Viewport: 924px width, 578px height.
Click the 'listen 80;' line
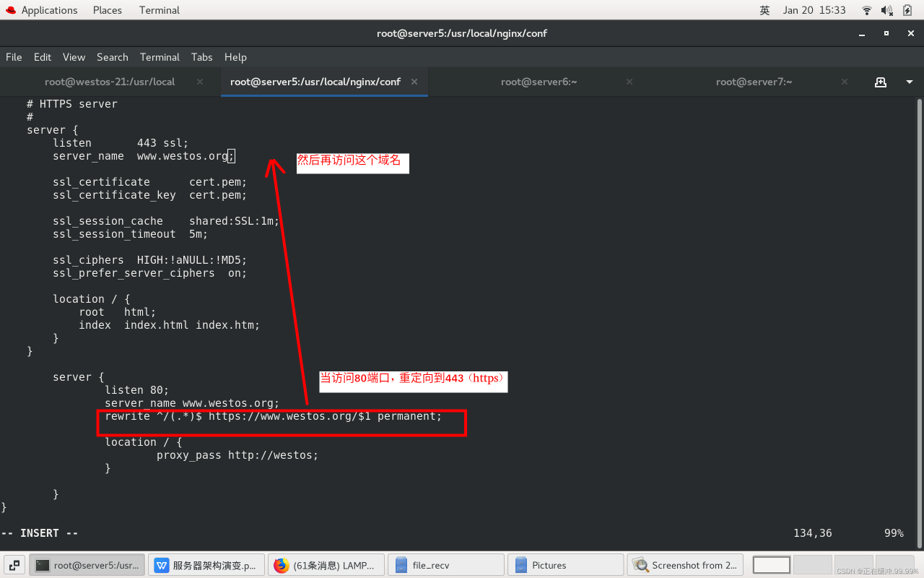pos(137,390)
